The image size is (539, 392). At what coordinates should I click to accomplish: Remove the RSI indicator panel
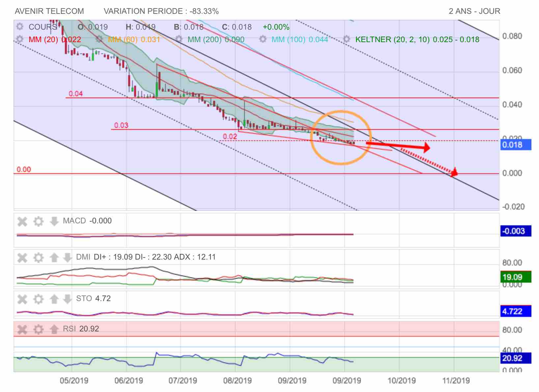pyautogui.click(x=22, y=329)
